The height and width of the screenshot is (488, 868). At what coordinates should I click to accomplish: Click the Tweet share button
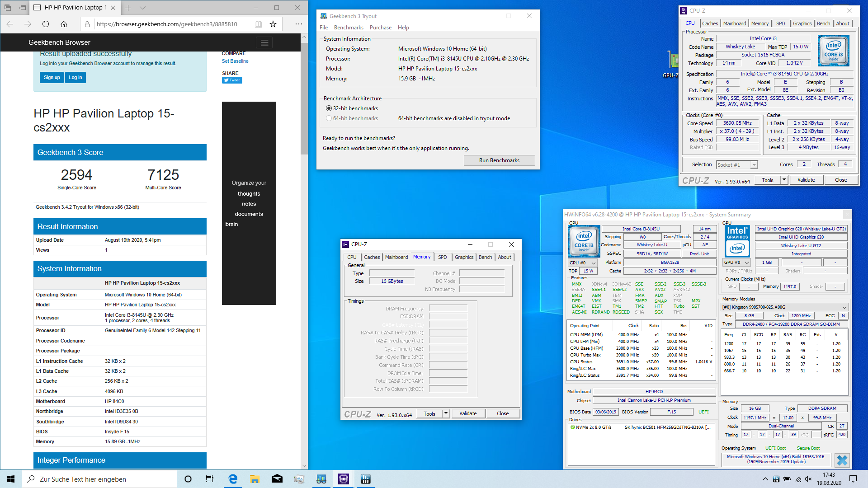(232, 80)
